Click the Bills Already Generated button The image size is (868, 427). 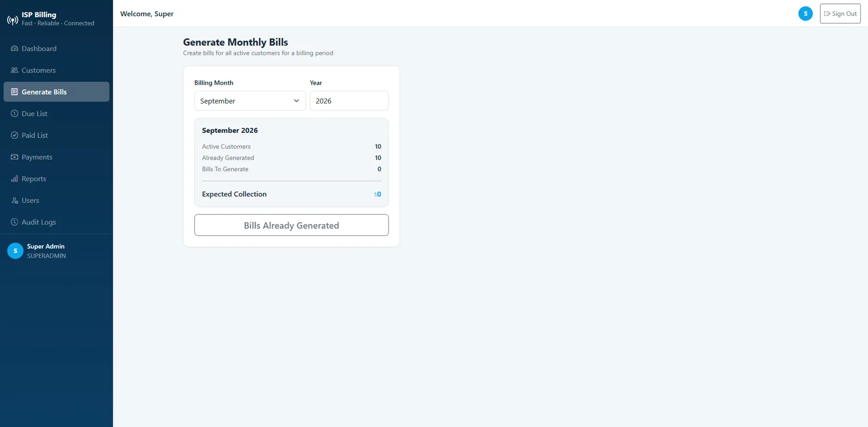291,225
